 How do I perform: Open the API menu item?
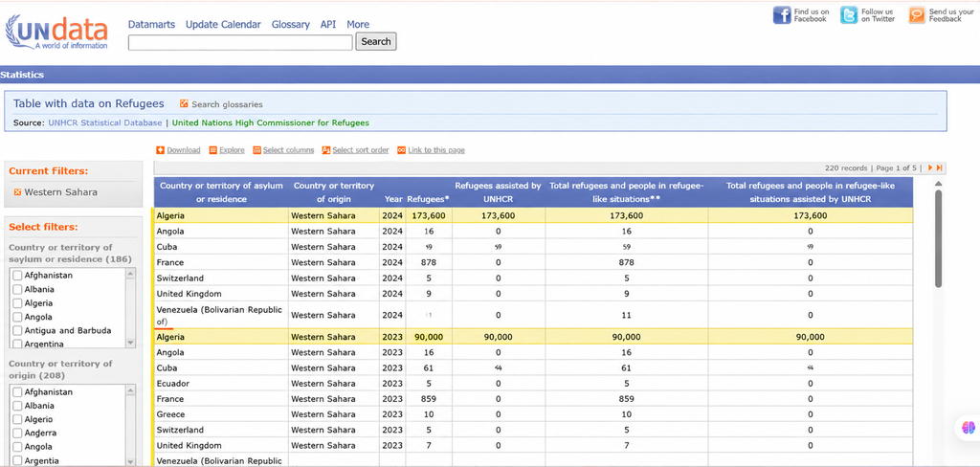tap(328, 24)
